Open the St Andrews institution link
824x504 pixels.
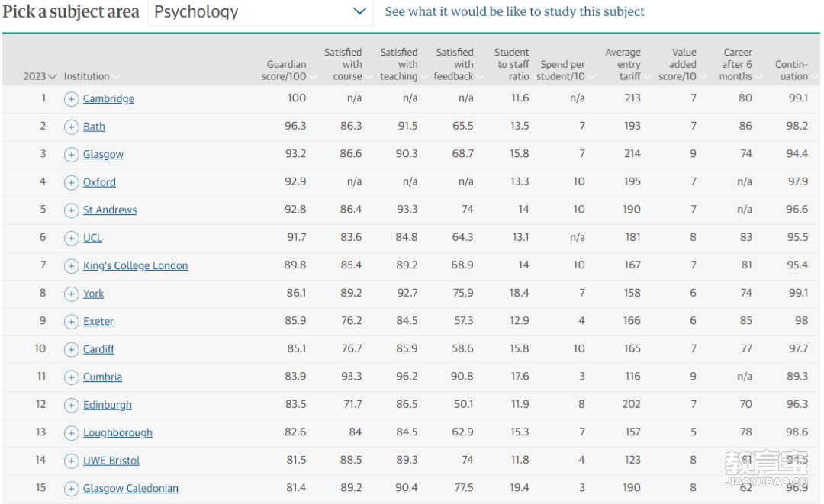coord(110,210)
